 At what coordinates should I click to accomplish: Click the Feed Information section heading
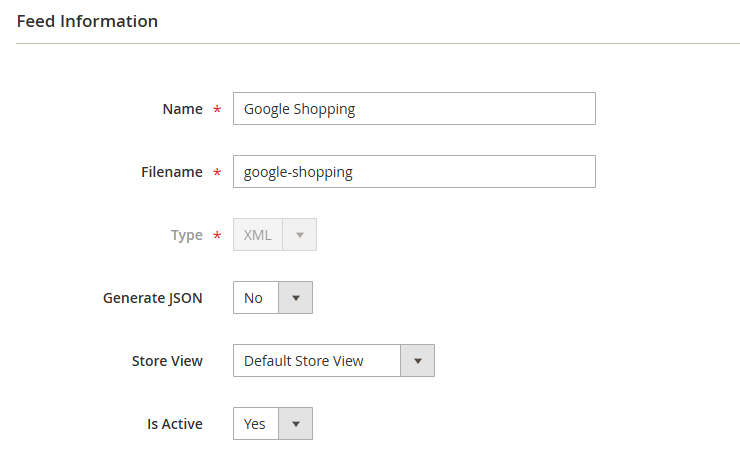tap(87, 21)
